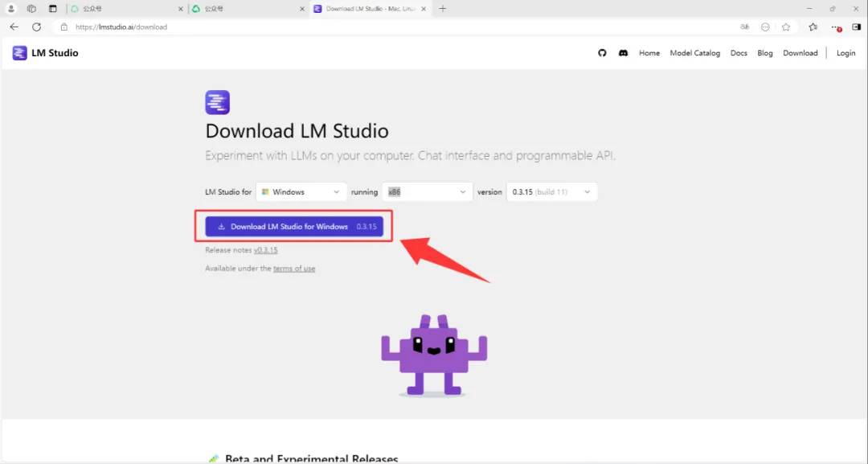Expand the 0.3.15 version dropdown

tap(552, 191)
